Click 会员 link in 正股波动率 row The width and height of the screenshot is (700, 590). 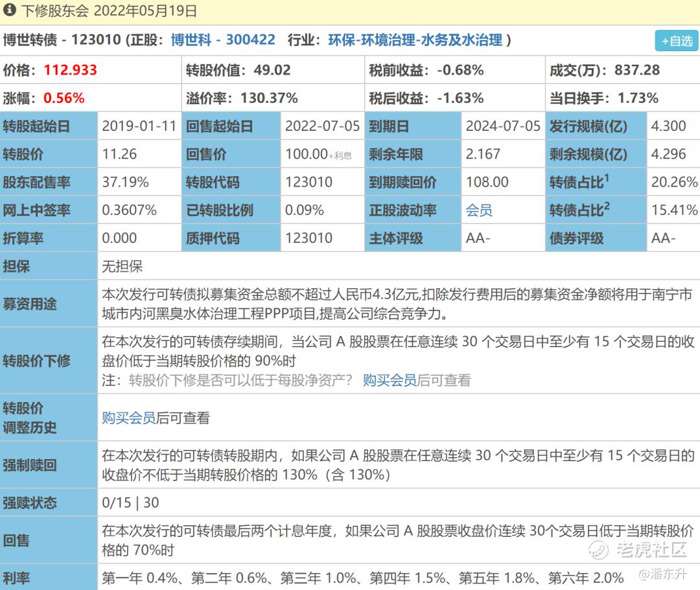coord(479,210)
